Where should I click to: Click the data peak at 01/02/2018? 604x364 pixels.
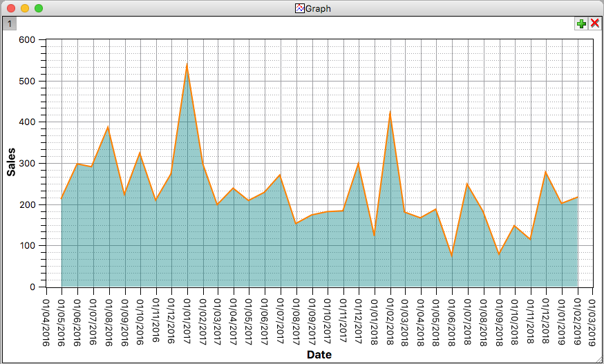(x=390, y=112)
